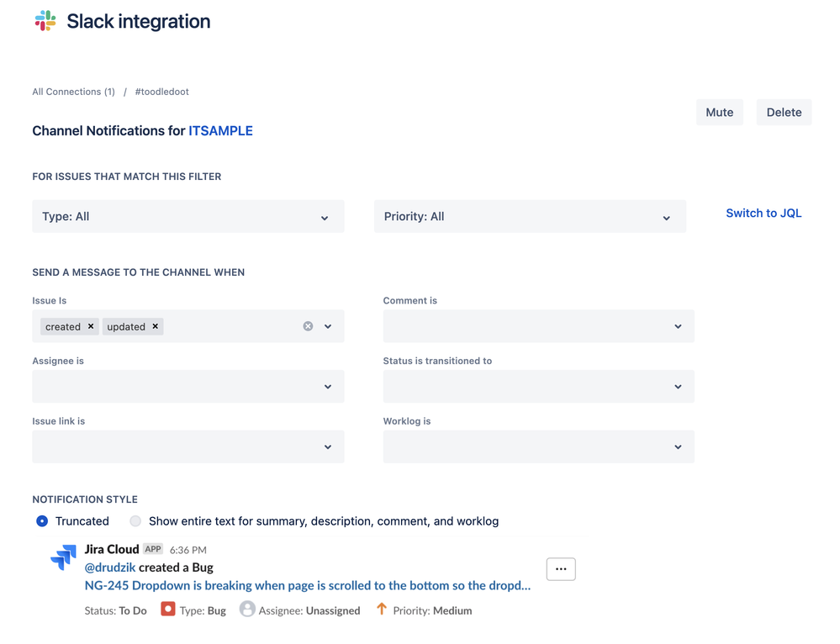Select the Truncated notification style
The width and height of the screenshot is (840, 644).
click(42, 521)
